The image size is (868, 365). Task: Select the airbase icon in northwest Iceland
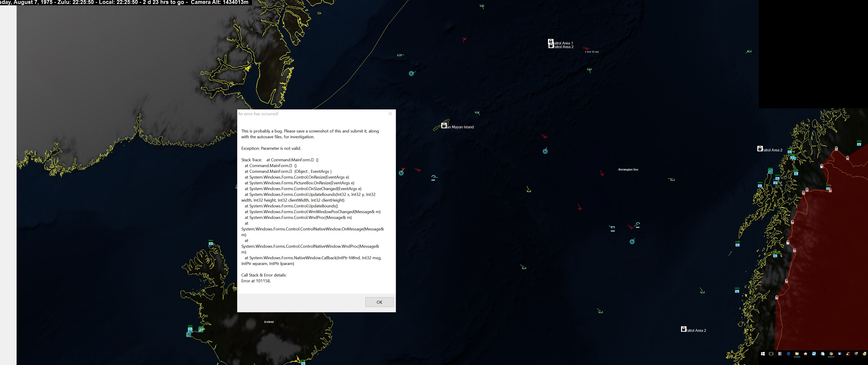pyautogui.click(x=210, y=243)
